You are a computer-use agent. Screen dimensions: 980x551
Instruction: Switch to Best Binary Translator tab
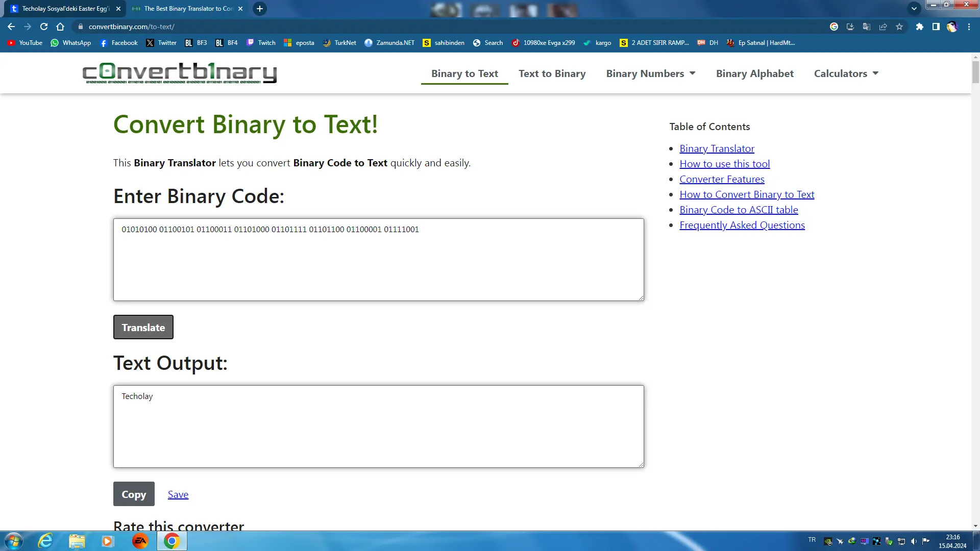pos(188,9)
